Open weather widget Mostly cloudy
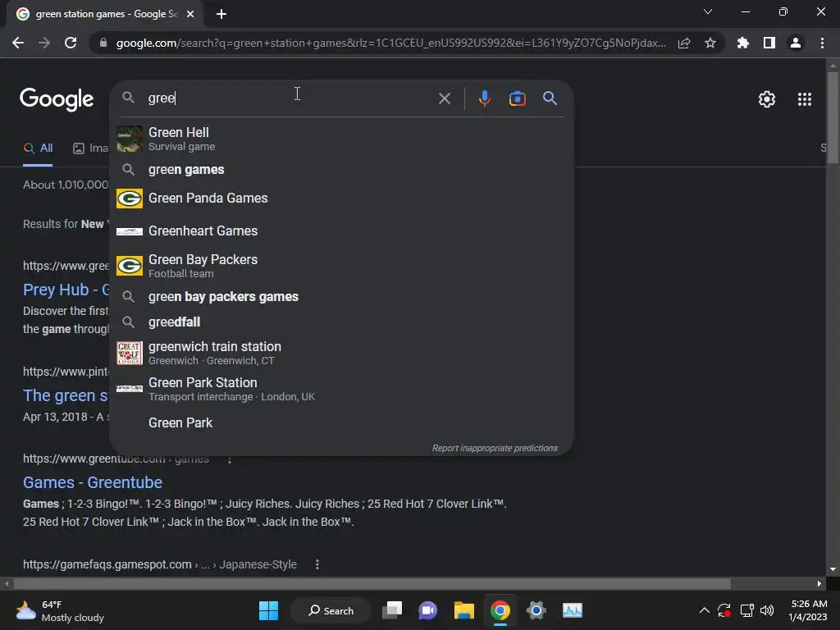 point(60,610)
